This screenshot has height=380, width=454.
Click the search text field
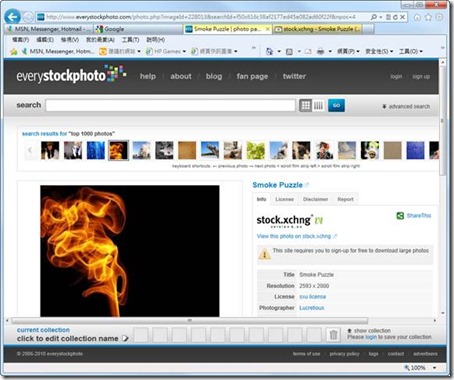[x=170, y=106]
